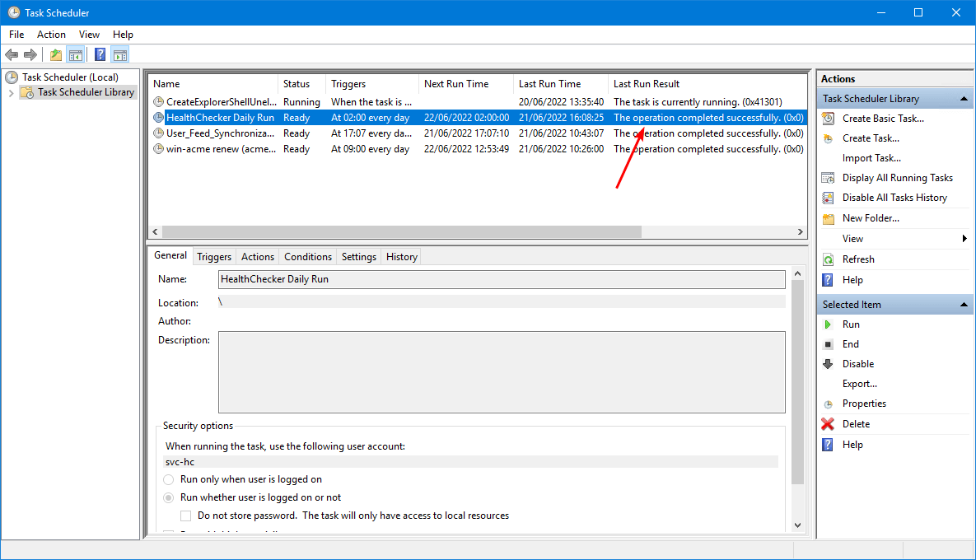The image size is (976, 560).
Task: Click Display All Running Tasks label
Action: [x=898, y=178]
